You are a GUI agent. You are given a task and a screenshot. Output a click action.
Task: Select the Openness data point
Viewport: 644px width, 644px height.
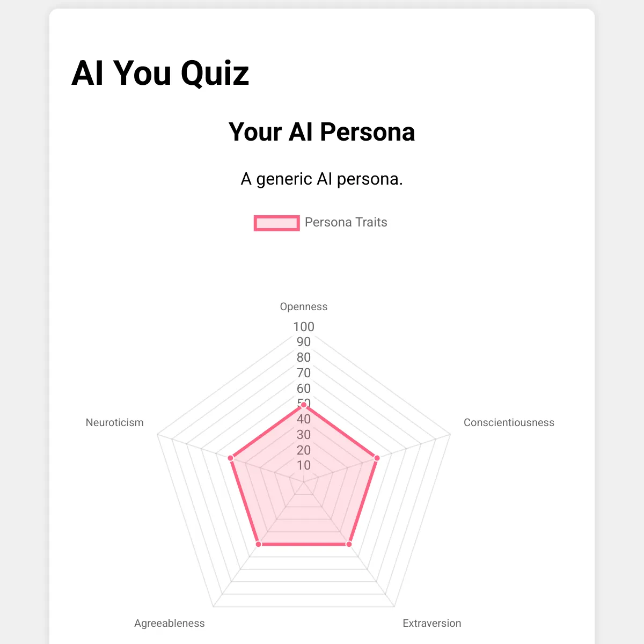pyautogui.click(x=304, y=405)
